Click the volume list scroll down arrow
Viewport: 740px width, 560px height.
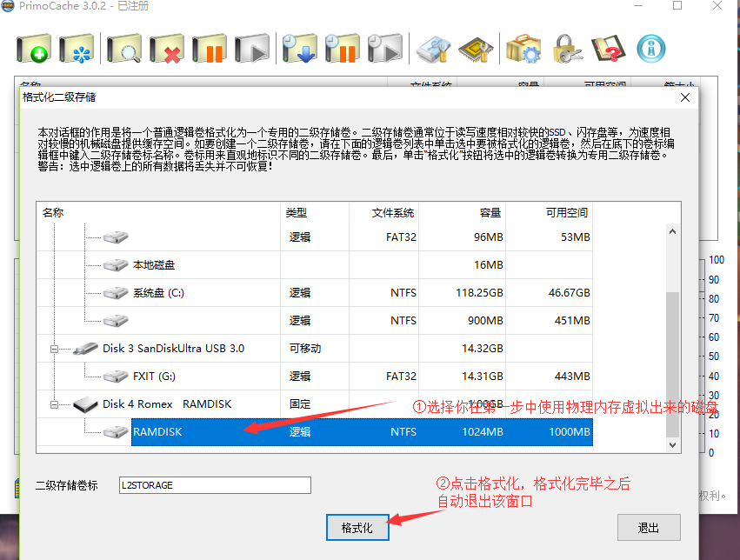pyautogui.click(x=672, y=445)
